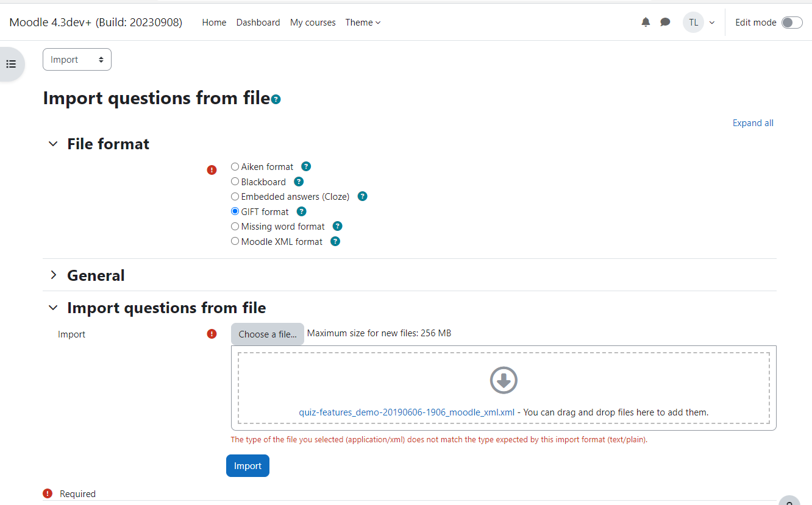Expand the General section chevron
Viewport: 812px width, 505px height.
[54, 275]
